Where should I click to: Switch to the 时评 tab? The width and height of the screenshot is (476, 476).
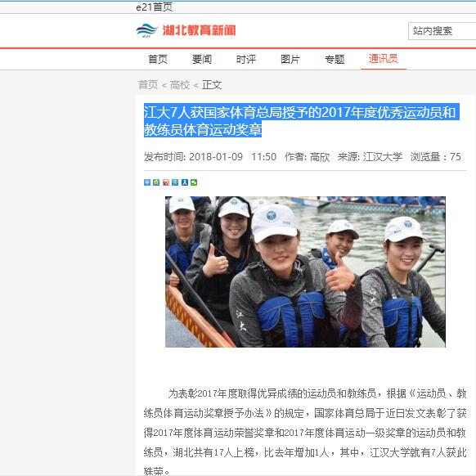(x=246, y=59)
